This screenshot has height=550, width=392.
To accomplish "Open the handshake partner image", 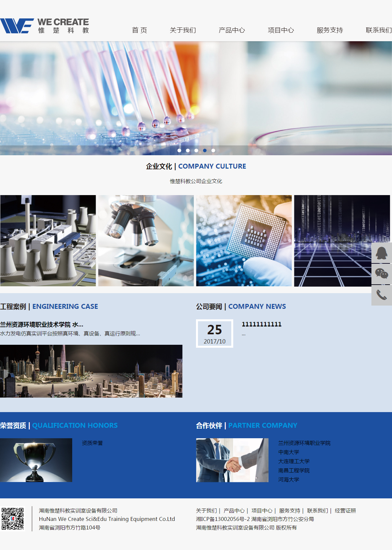I will coord(232,460).
